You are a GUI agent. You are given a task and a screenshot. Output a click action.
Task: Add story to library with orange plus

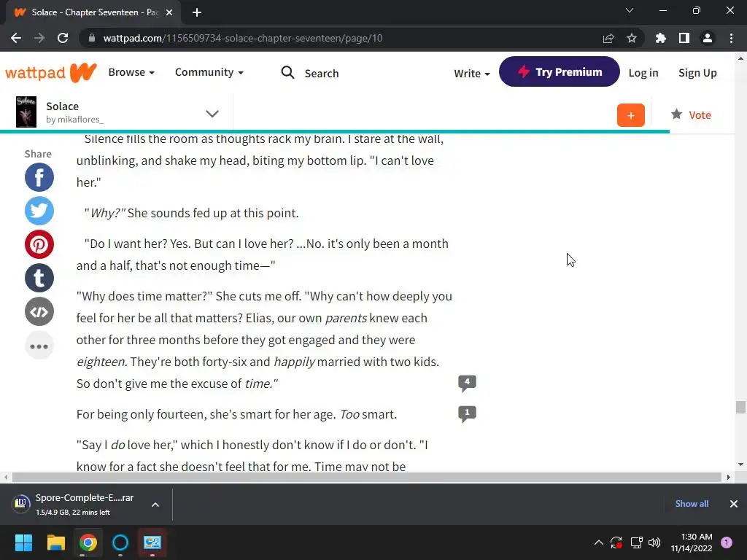pos(631,115)
